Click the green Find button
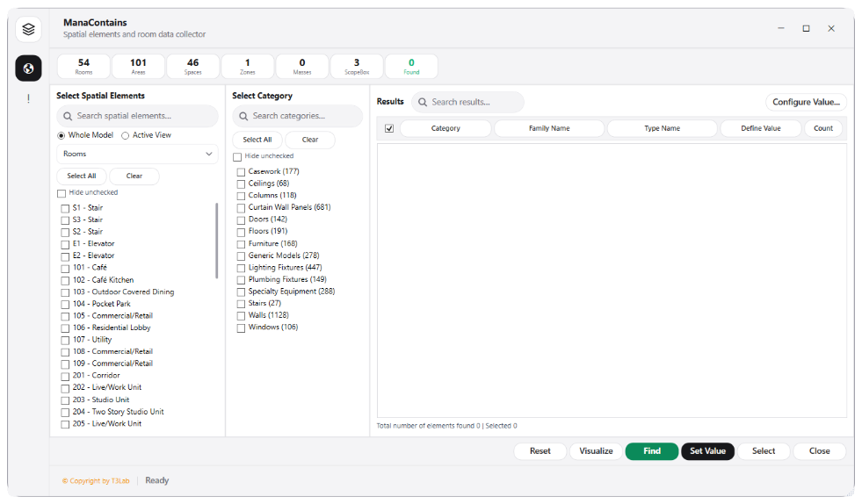Viewport: 862px width, 504px height. click(x=651, y=451)
